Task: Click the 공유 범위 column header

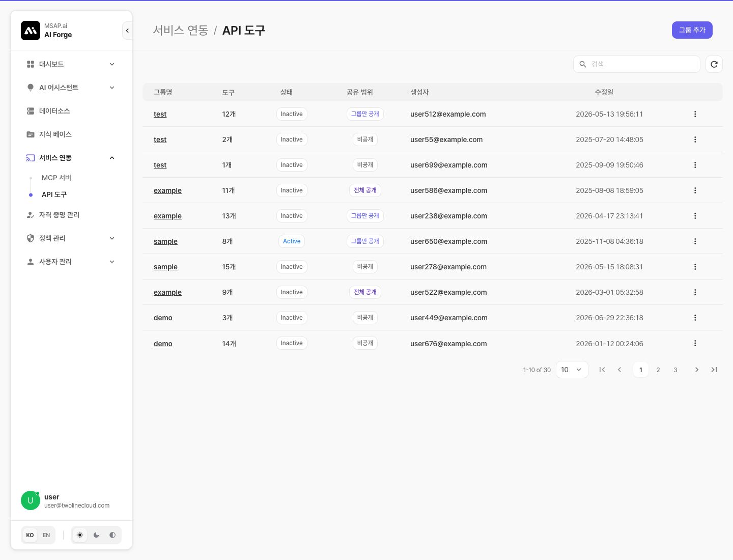Action: (x=360, y=92)
